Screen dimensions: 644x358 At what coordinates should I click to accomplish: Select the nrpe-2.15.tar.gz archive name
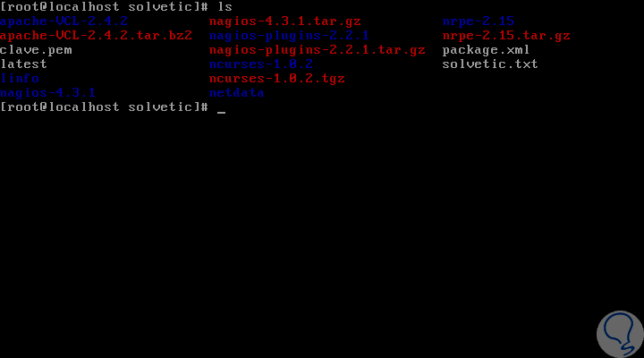[x=506, y=35]
